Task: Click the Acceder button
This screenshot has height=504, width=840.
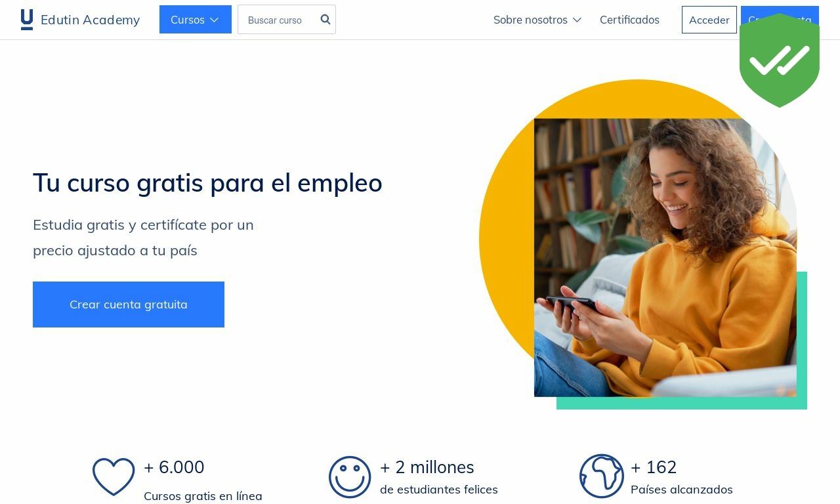Action: click(709, 20)
